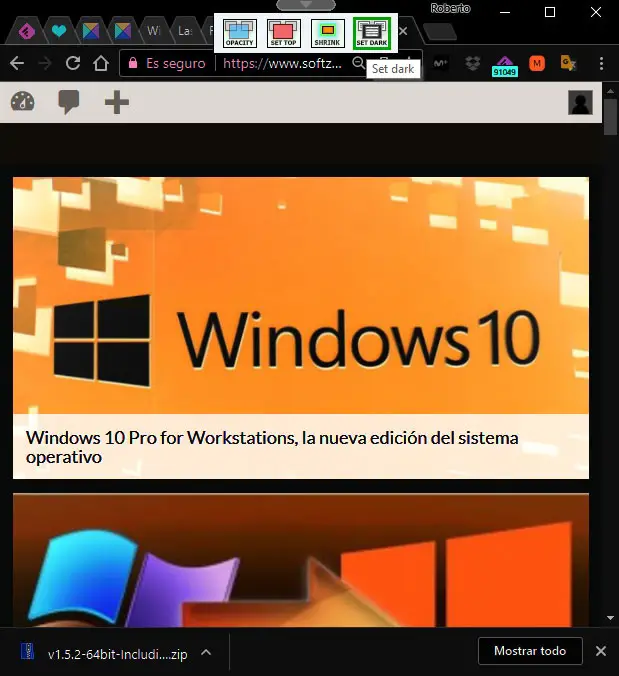The image size is (619, 676).
Task: Close the active browser tab
Action: (x=403, y=31)
